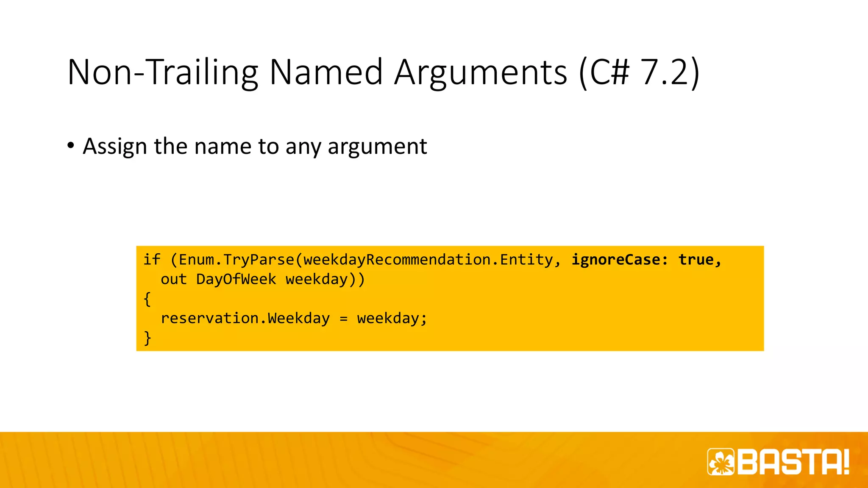Click the 'out DayOfWeek weekday))' code line
The width and height of the screenshot is (868, 488).
tap(263, 279)
